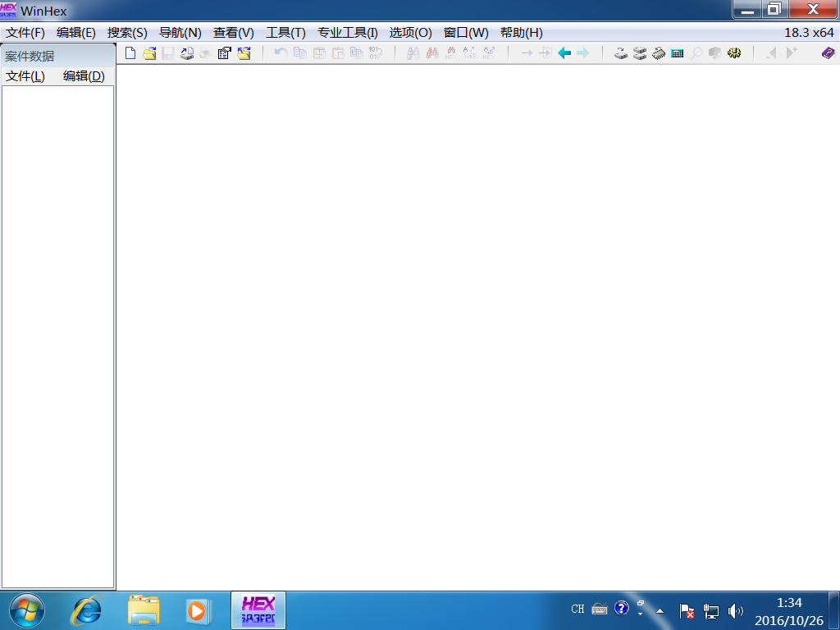Click the previous position triangle with minus

(771, 53)
